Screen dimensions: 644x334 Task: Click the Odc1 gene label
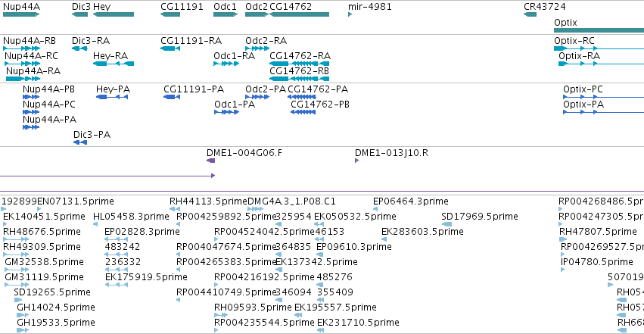225,7
